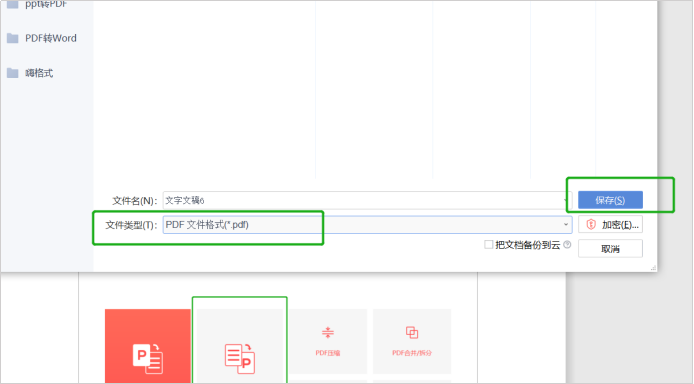The height and width of the screenshot is (384, 694).
Task: Click the dialog resize grip corner
Action: [653, 268]
